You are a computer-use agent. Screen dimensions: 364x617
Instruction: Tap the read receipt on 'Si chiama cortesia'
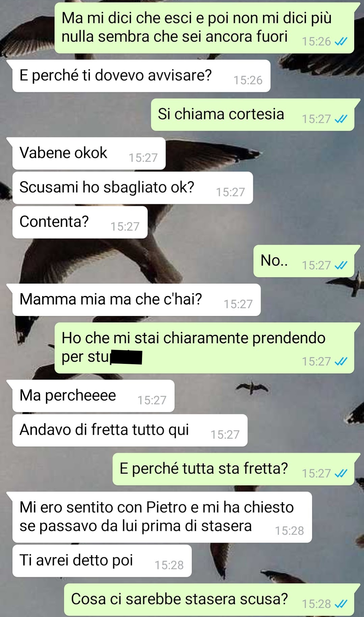(x=341, y=119)
